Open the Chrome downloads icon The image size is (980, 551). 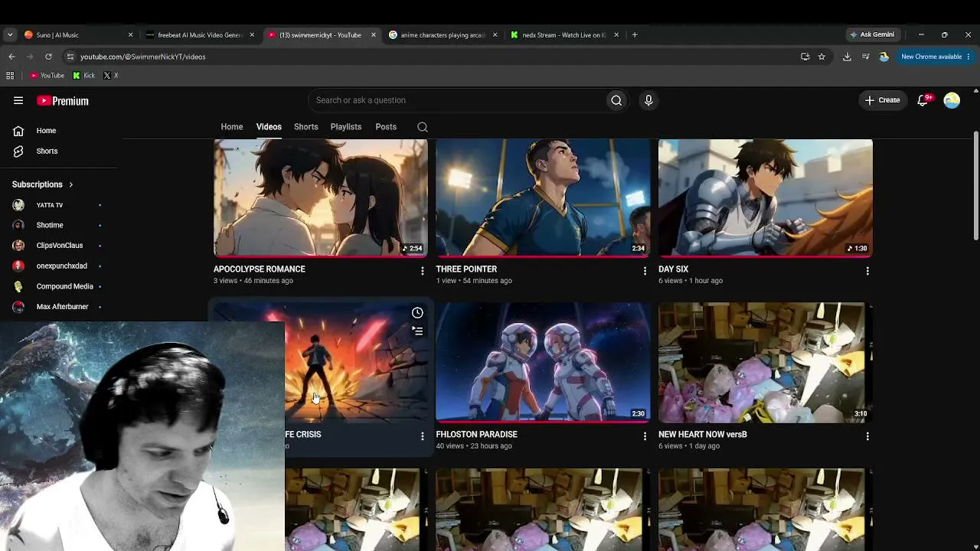point(847,57)
